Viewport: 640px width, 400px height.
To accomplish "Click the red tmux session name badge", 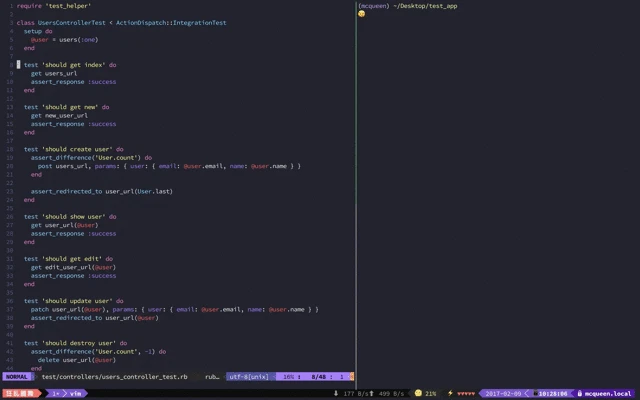I will coord(20,394).
